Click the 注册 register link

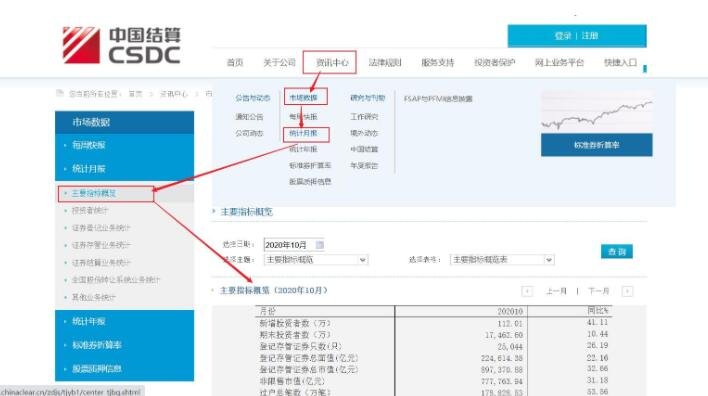pos(590,36)
